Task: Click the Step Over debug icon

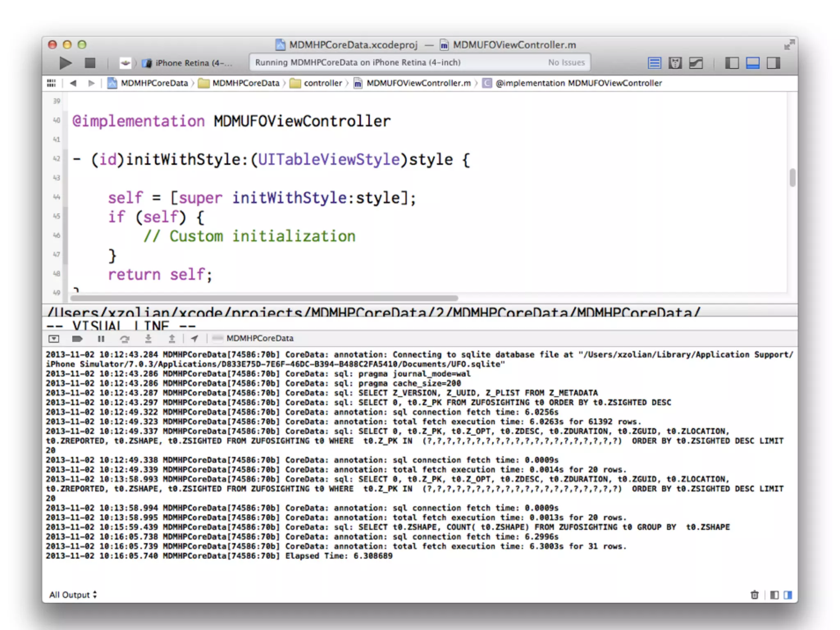Action: [125, 338]
